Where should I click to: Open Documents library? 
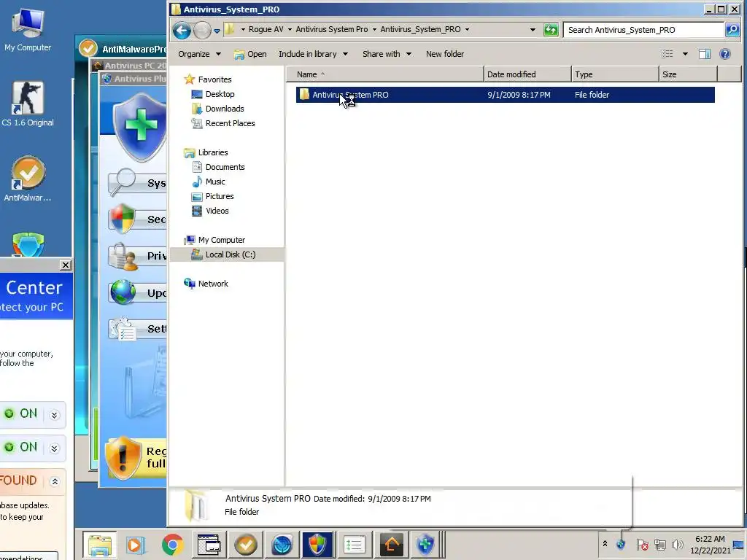(x=218, y=167)
